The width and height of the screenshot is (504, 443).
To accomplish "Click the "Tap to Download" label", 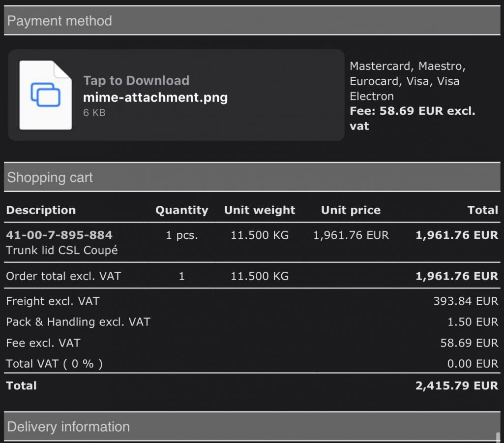I will coord(136,81).
